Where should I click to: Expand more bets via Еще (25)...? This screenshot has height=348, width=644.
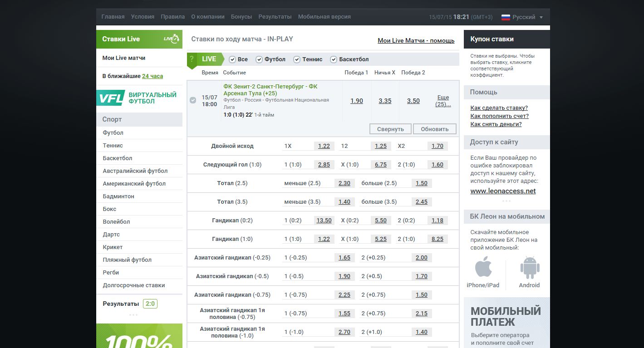pos(443,101)
